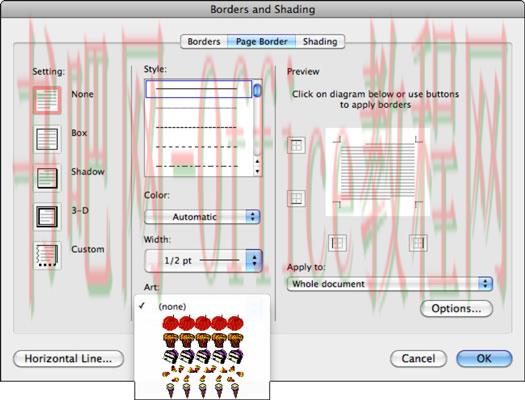Open the Width 1/2 pt dropdown
The image size is (525, 400).
click(203, 260)
